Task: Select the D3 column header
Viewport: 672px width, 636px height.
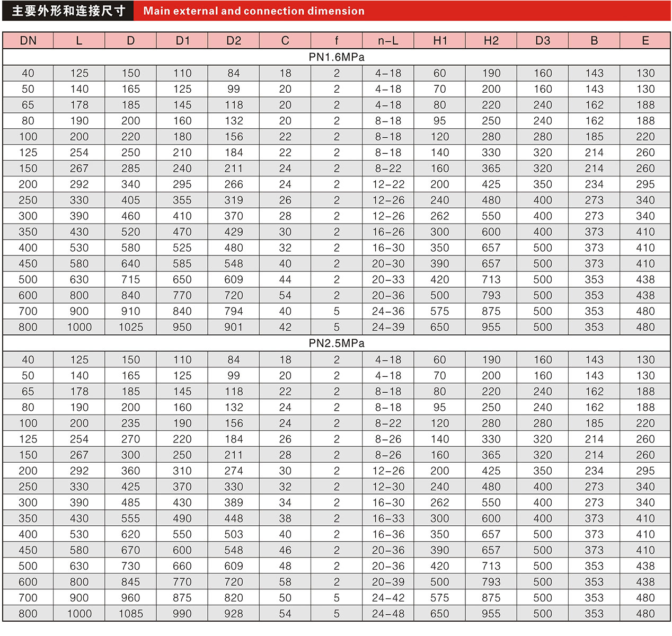Action: (x=543, y=41)
